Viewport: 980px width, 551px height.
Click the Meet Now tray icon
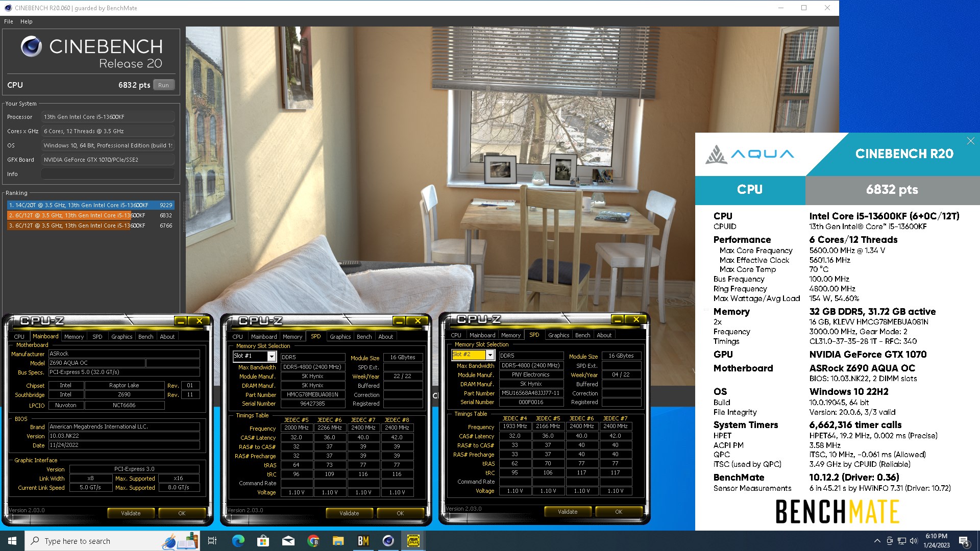890,541
